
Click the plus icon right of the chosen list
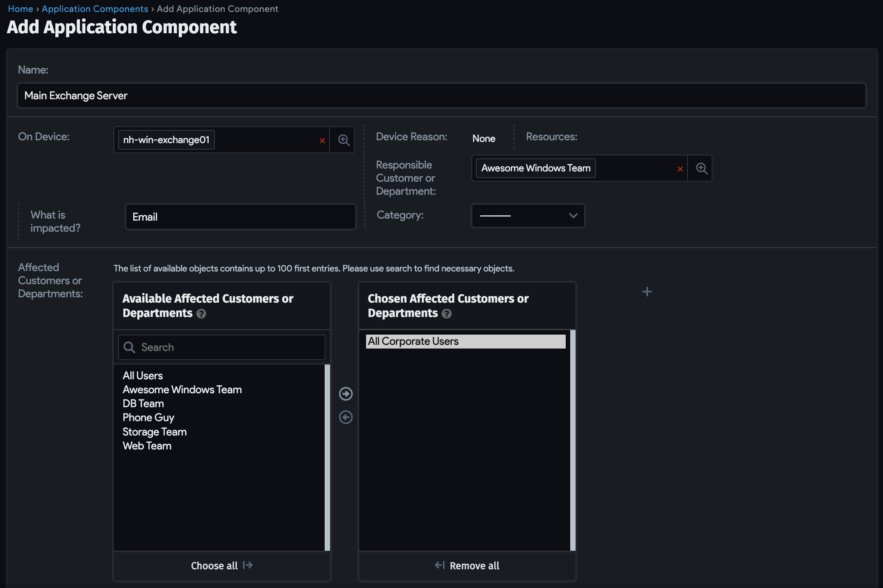click(647, 291)
